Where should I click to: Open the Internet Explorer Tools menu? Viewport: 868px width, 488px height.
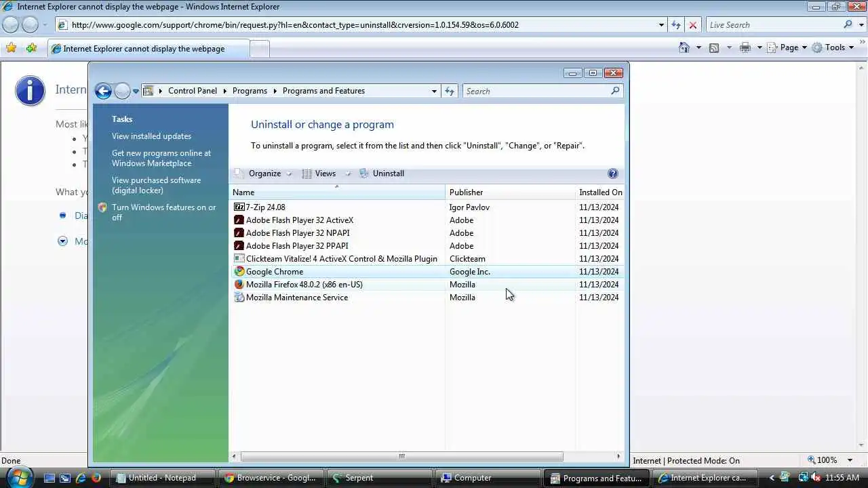(833, 47)
